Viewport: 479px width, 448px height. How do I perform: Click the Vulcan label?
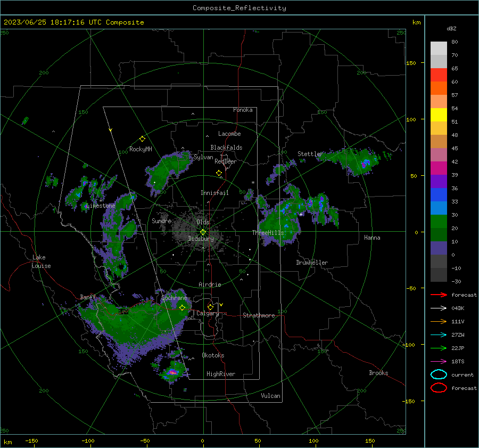270,396
